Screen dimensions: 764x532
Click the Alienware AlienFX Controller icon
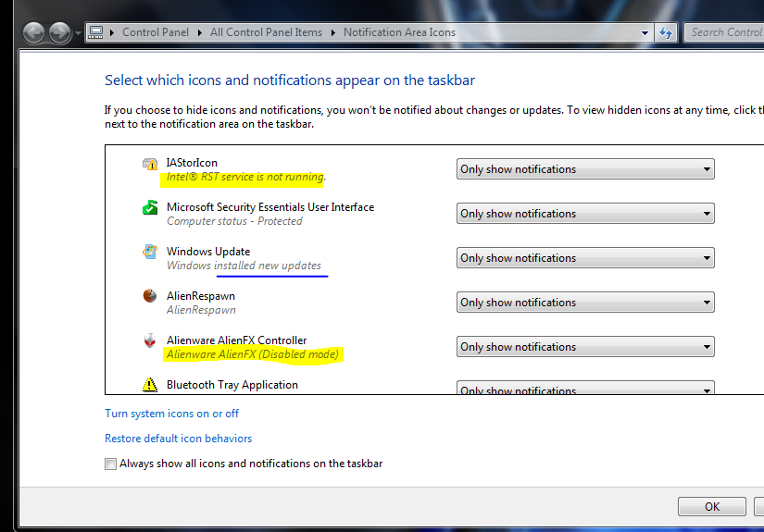[150, 340]
